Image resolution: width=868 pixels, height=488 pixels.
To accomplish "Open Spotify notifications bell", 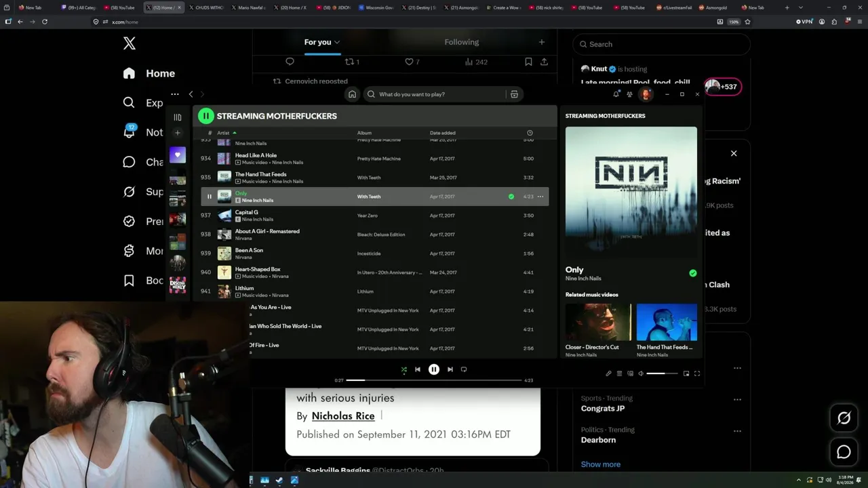I will [616, 94].
